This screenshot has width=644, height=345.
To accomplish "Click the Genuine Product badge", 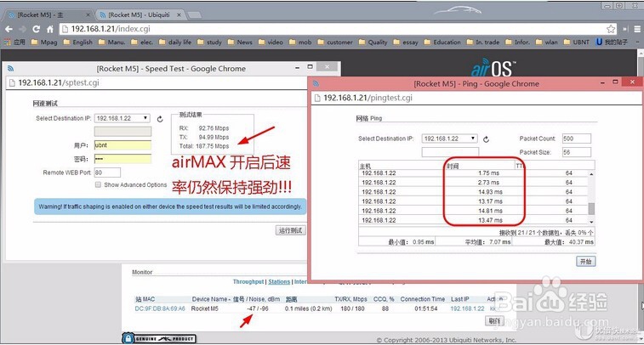I will tap(159, 338).
